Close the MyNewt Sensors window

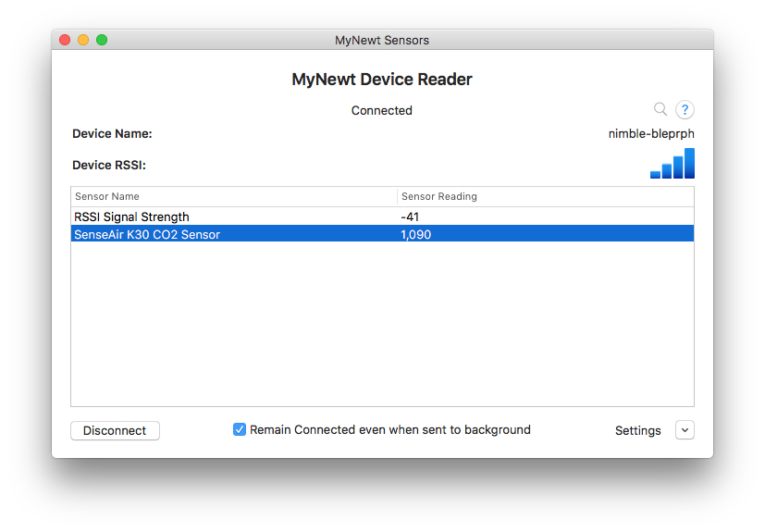[x=65, y=40]
